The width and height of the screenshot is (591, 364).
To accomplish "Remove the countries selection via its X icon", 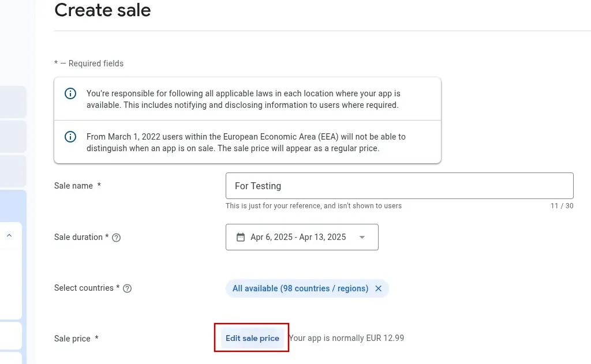I will [x=379, y=288].
